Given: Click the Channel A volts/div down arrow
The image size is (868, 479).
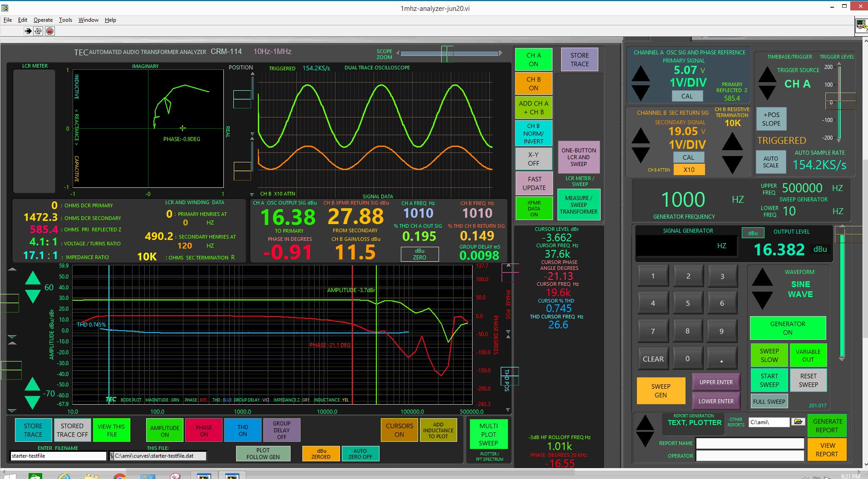Looking at the screenshot, I should click(641, 93).
